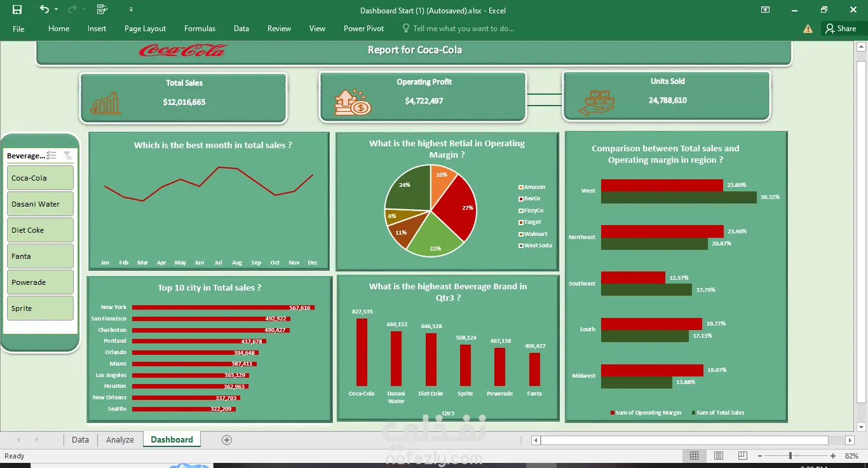868x468 pixels.
Task: Filter by Coca-Cola in slicer
Action: point(40,178)
